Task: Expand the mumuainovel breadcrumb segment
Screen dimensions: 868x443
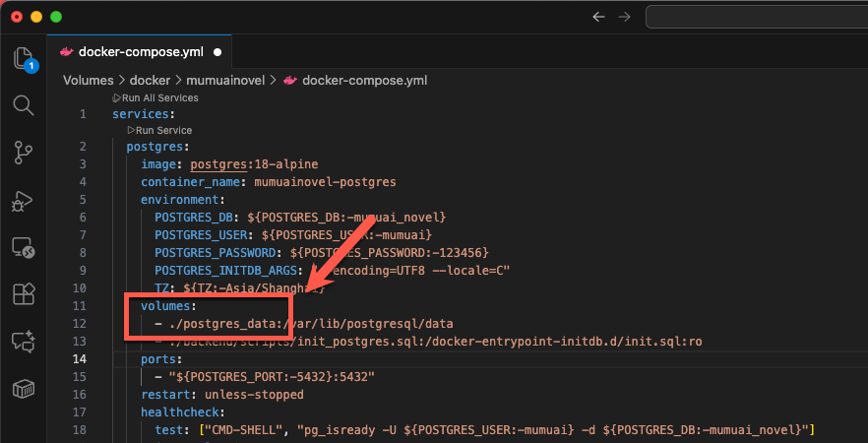Action: coord(225,81)
